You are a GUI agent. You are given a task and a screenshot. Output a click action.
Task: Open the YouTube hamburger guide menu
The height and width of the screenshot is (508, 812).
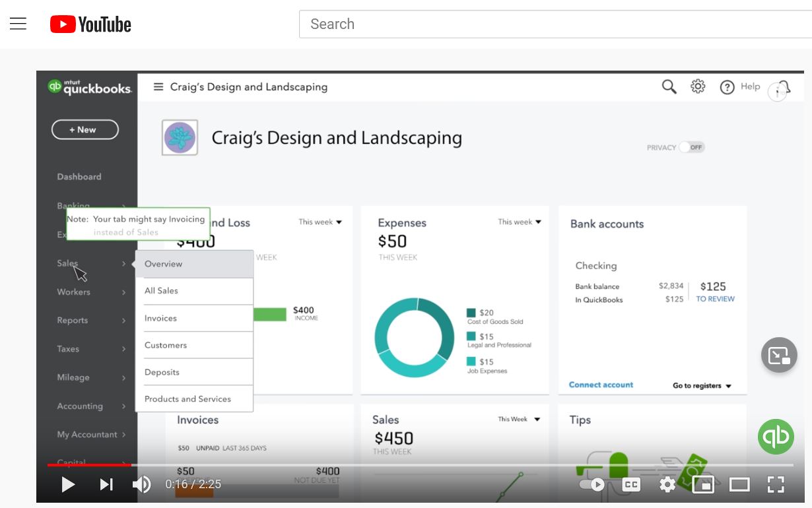[18, 24]
